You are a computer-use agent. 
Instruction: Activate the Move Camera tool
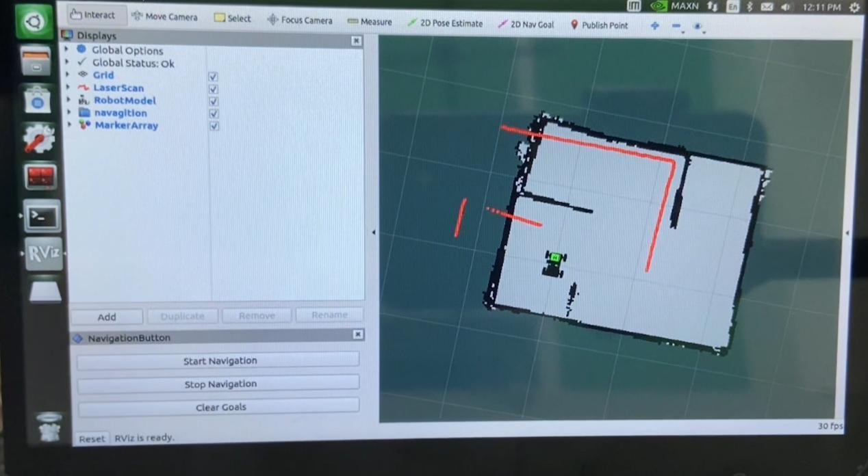click(x=164, y=17)
